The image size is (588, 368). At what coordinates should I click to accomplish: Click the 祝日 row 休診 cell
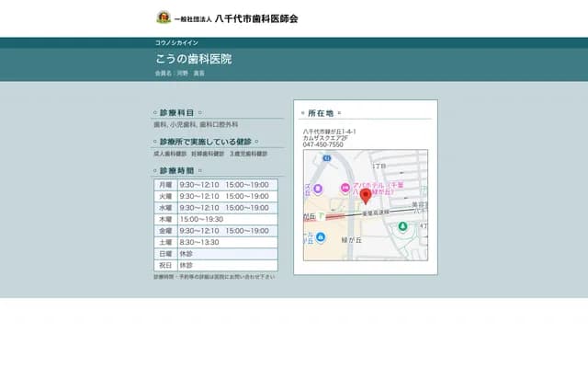228,266
